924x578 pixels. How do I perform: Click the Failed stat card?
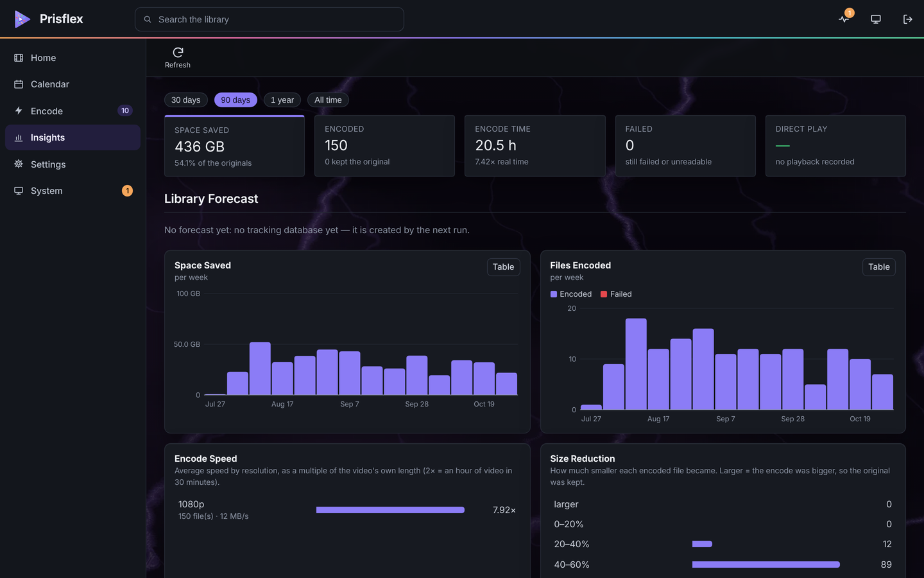(x=685, y=146)
